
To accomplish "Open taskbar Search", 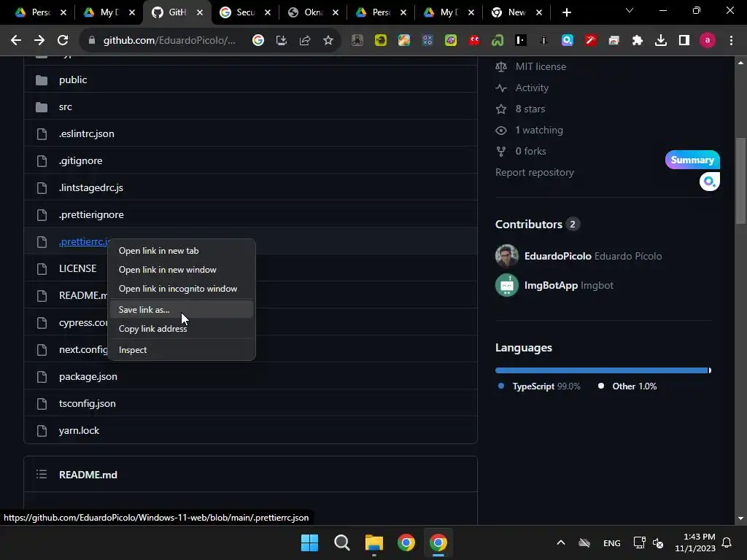I will 341,542.
